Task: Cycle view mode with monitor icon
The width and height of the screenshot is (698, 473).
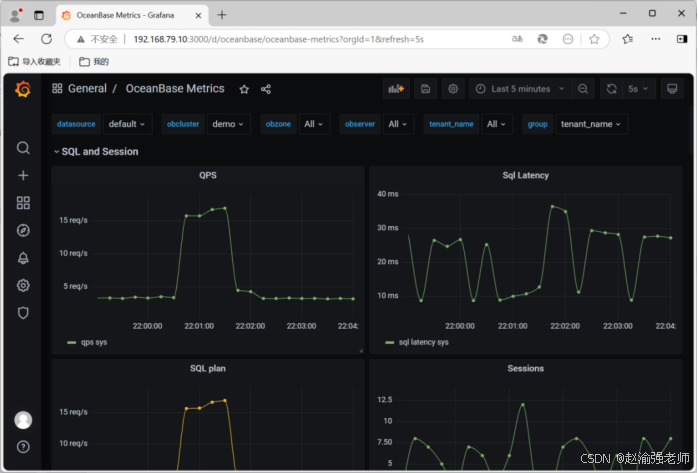Action: (x=672, y=89)
